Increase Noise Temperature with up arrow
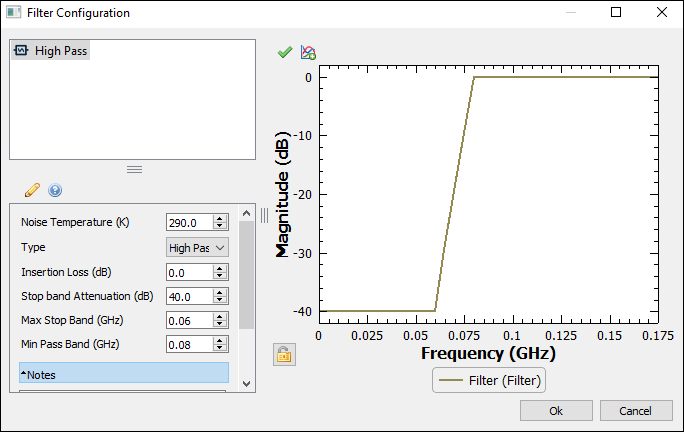 click(220, 219)
